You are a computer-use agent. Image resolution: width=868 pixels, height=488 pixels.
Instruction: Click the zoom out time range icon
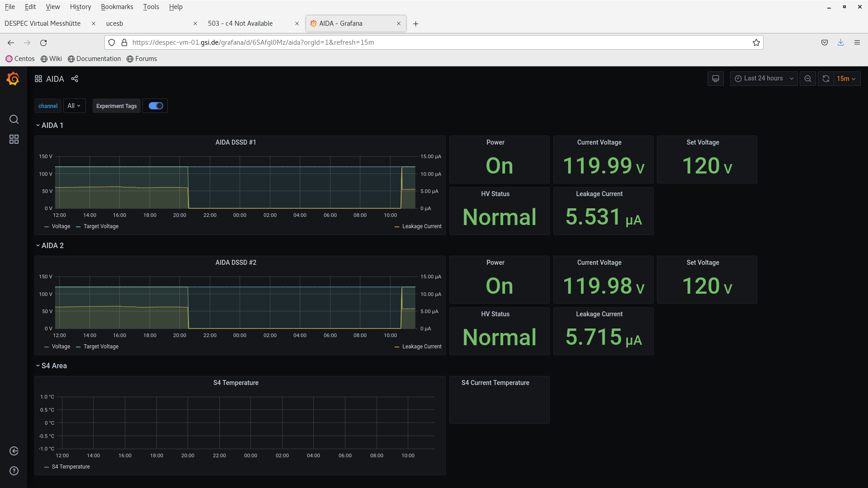click(x=807, y=79)
